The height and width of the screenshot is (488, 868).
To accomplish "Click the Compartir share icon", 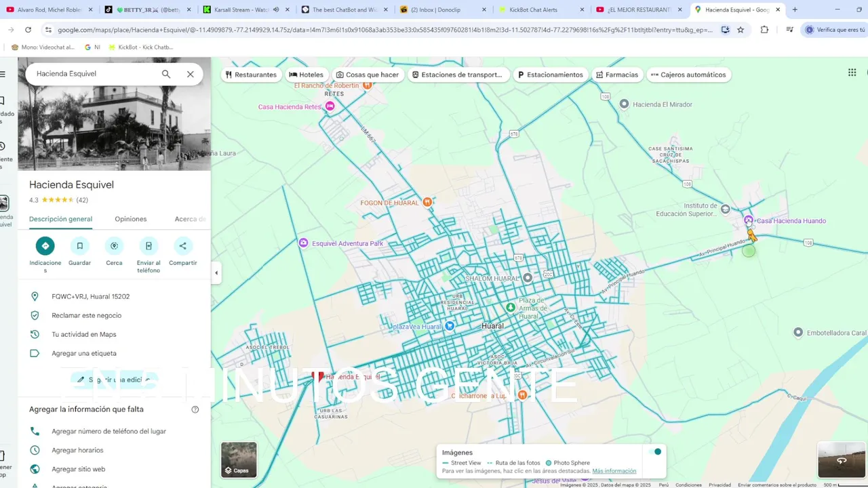I will (x=182, y=245).
